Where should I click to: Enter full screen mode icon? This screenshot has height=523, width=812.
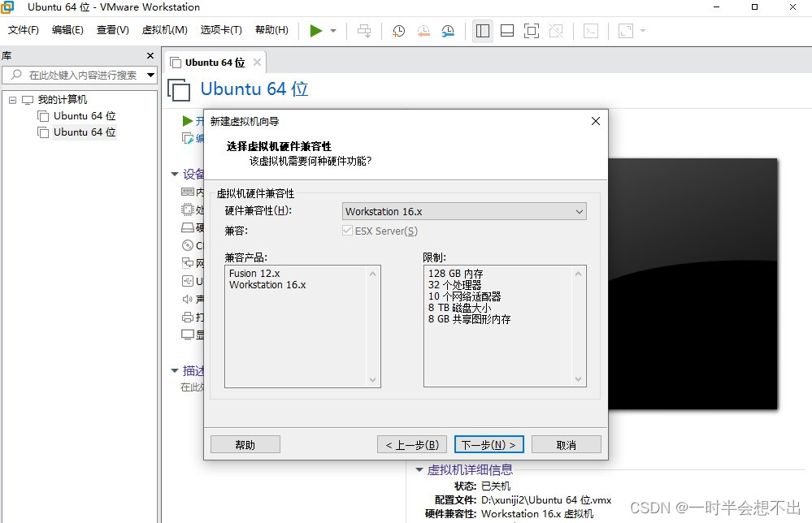pyautogui.click(x=532, y=31)
